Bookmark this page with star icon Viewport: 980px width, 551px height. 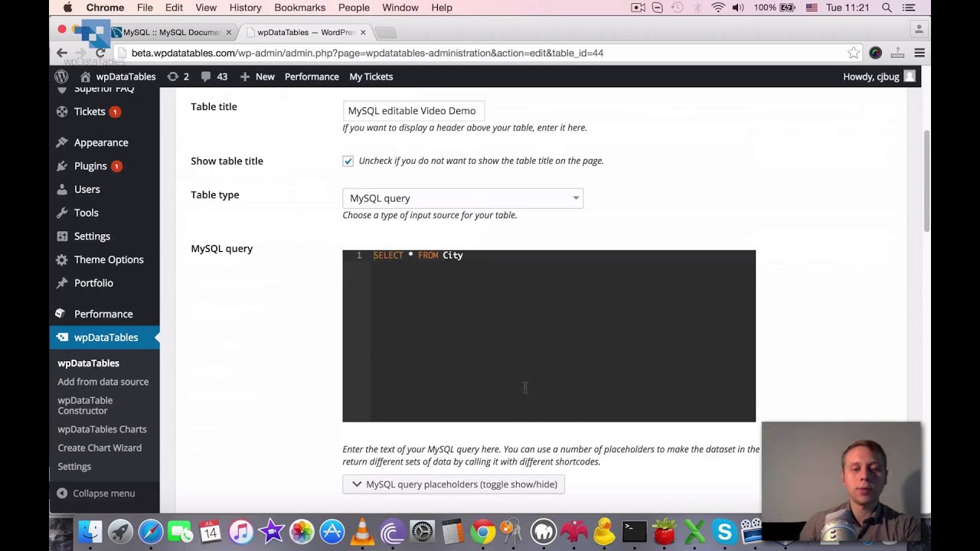(x=854, y=53)
